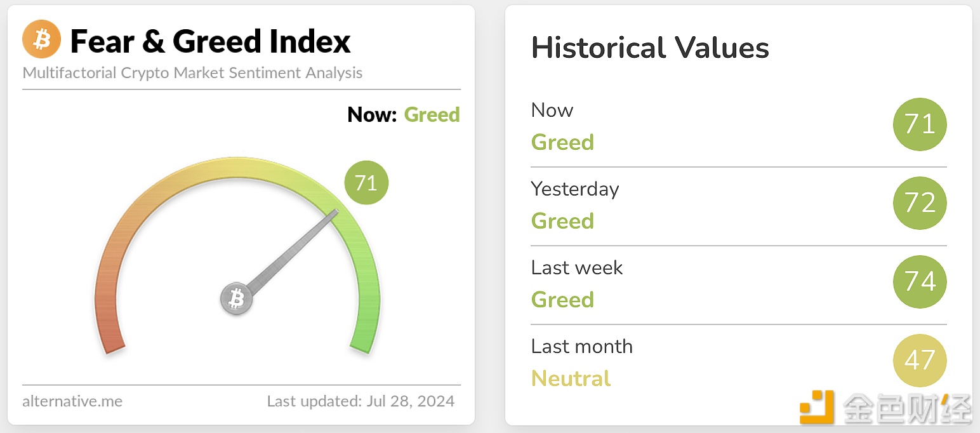Click the Last updated Jul 28, 2024 text

point(361,401)
